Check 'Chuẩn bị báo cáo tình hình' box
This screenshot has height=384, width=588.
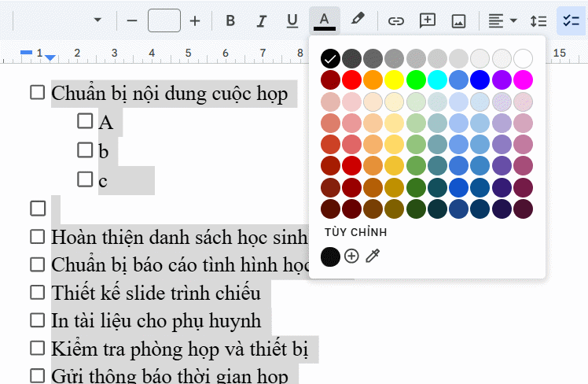[38, 264]
